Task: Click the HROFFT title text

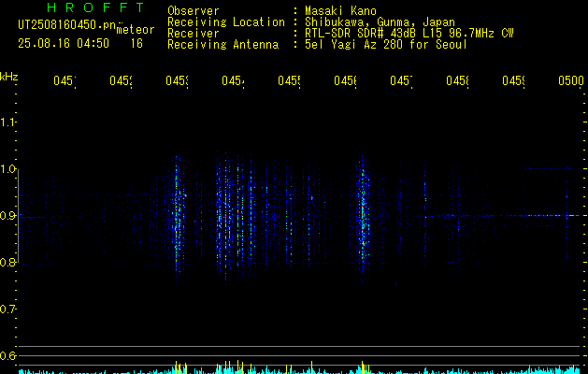Action: tap(95, 7)
